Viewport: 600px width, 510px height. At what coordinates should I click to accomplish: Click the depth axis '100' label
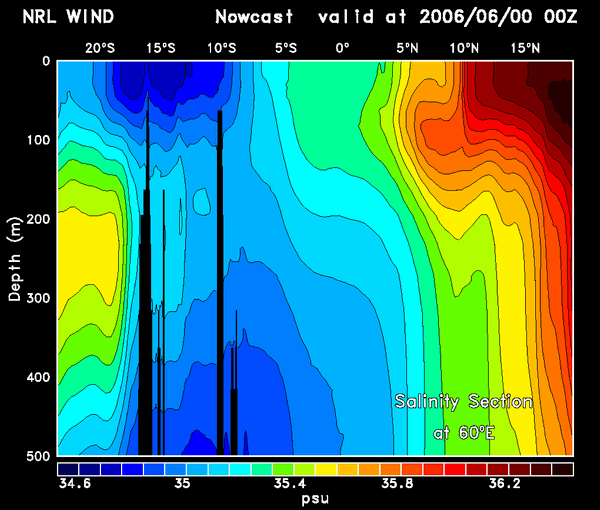(x=39, y=140)
